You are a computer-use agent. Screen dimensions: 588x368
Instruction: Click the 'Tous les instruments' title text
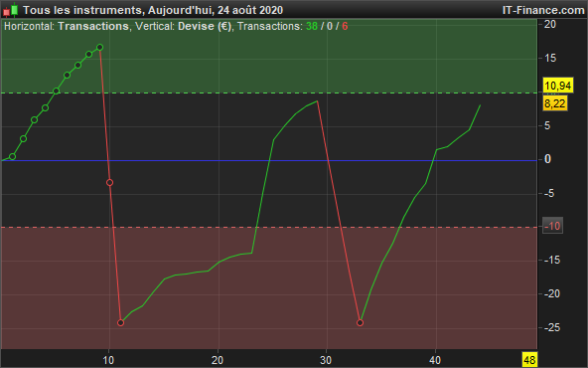click(82, 10)
